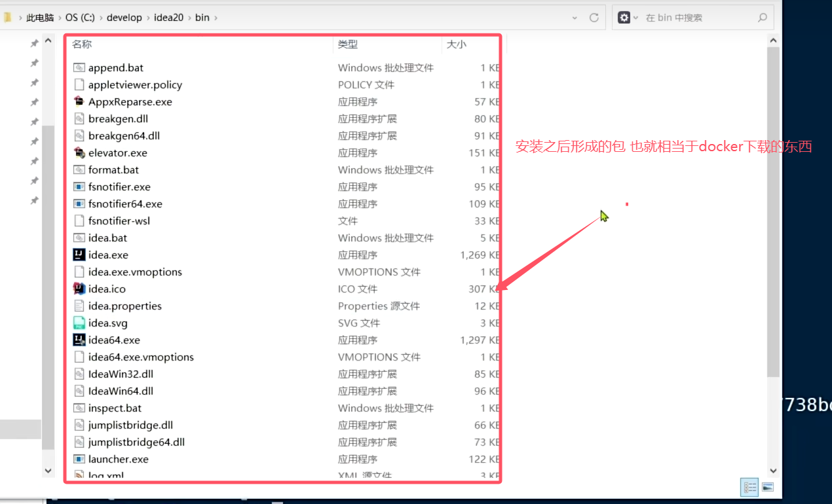
Task: Select the file name idea.properties
Action: [125, 306]
